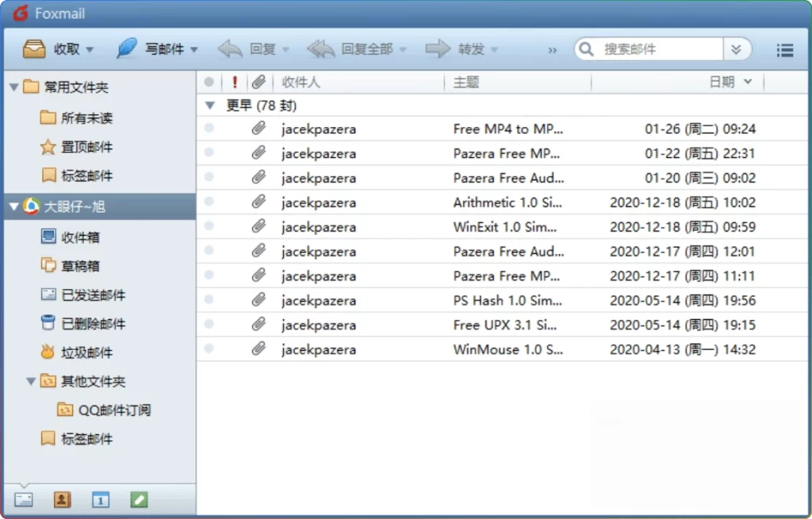Open the calendar view icon
Viewport: 812px width, 519px height.
(100, 500)
